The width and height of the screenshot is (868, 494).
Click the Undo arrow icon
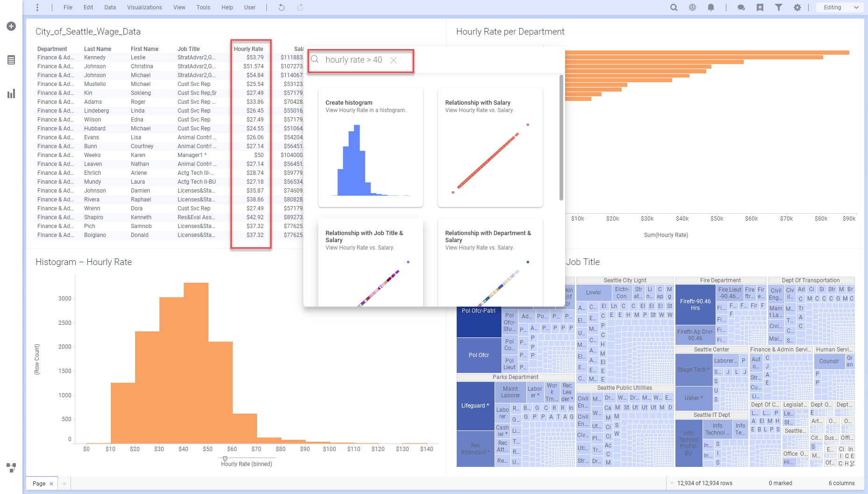click(281, 7)
